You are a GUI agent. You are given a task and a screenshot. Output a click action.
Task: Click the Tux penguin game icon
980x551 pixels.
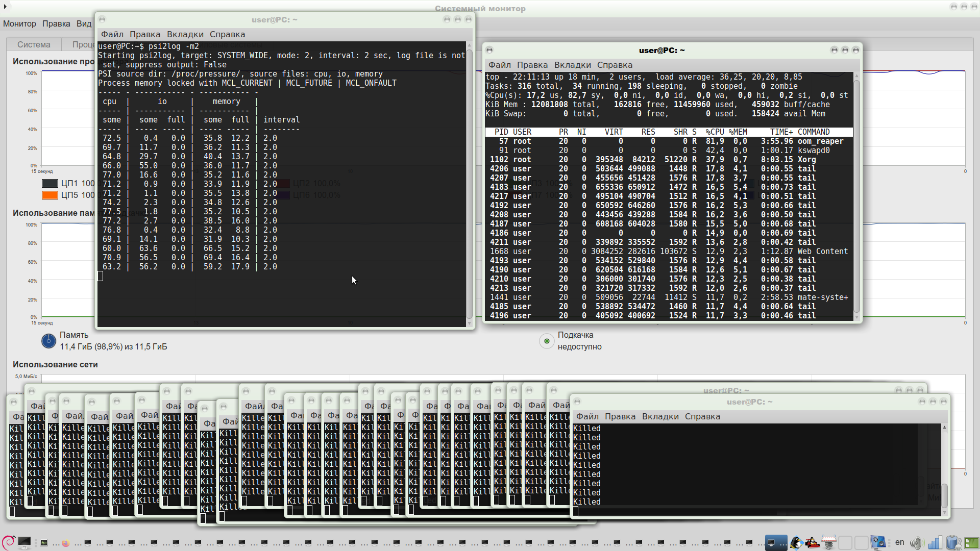click(x=796, y=542)
